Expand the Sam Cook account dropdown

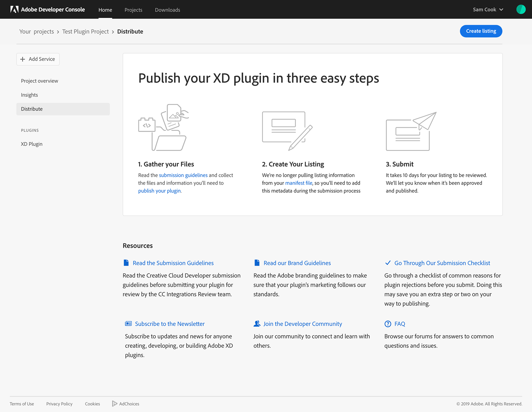pos(488,9)
